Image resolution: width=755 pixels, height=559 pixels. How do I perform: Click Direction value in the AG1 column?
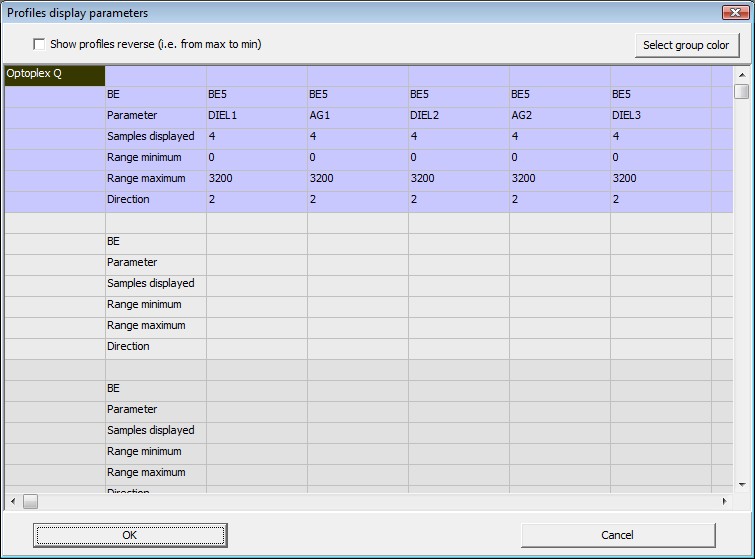pos(357,200)
